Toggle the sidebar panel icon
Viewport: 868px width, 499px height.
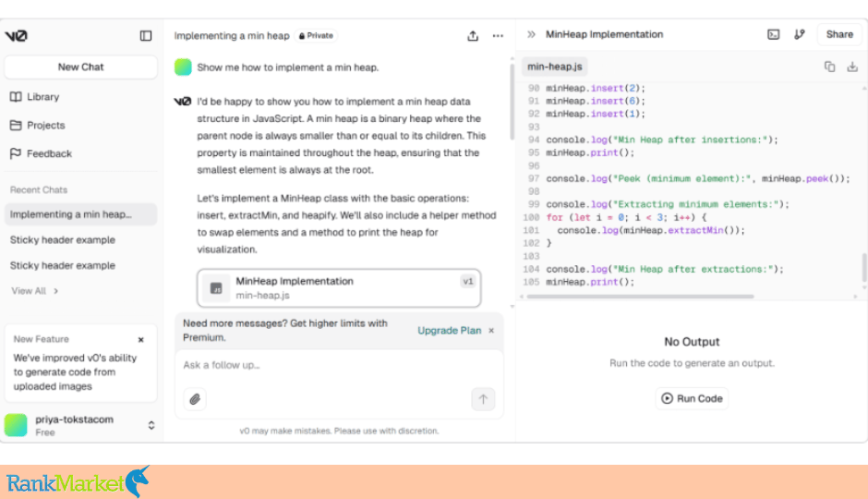[146, 36]
